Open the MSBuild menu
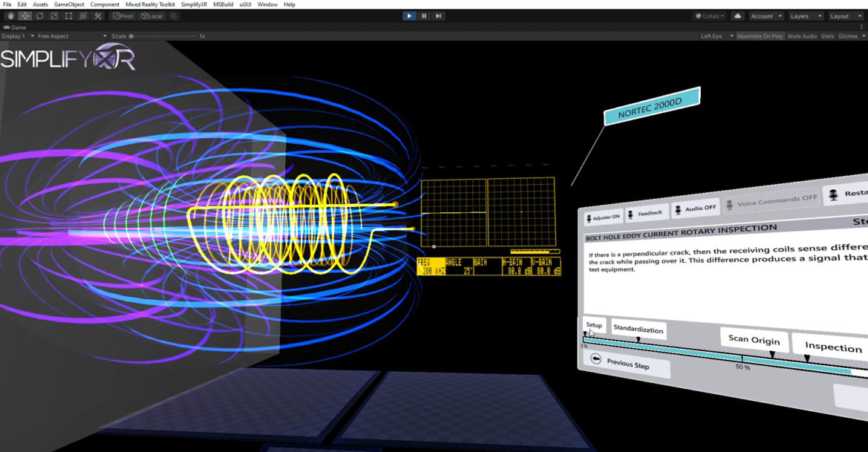This screenshot has height=452, width=868. point(223,4)
